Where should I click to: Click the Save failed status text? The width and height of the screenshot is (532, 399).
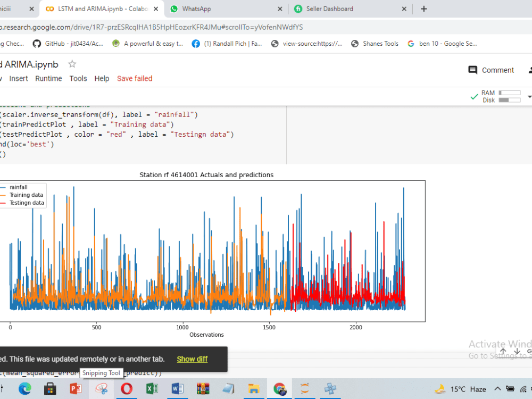[x=135, y=78]
